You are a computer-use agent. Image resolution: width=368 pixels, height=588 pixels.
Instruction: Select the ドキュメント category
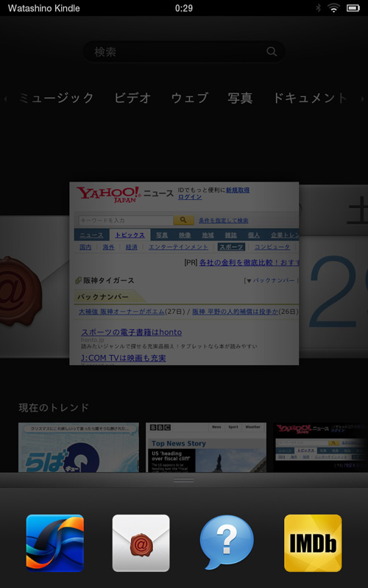pyautogui.click(x=310, y=98)
